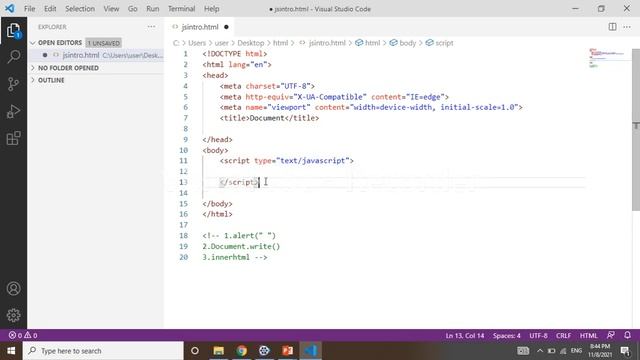The height and width of the screenshot is (360, 640).
Task: Click line number 11 in the gutter
Action: point(183,161)
